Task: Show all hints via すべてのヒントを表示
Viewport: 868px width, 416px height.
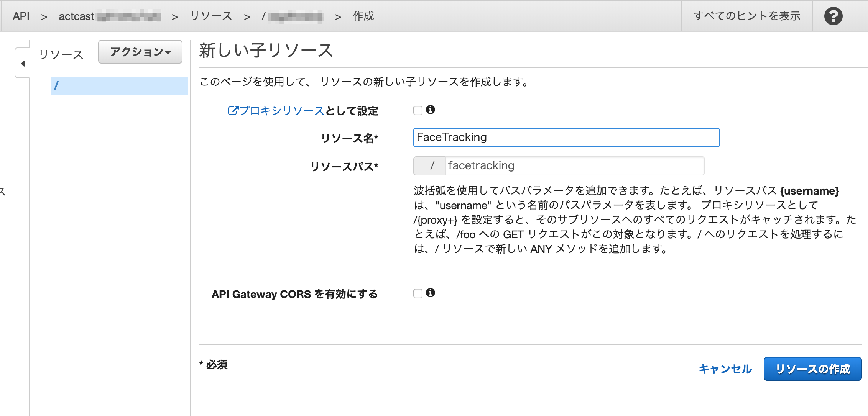Action: 746,16
